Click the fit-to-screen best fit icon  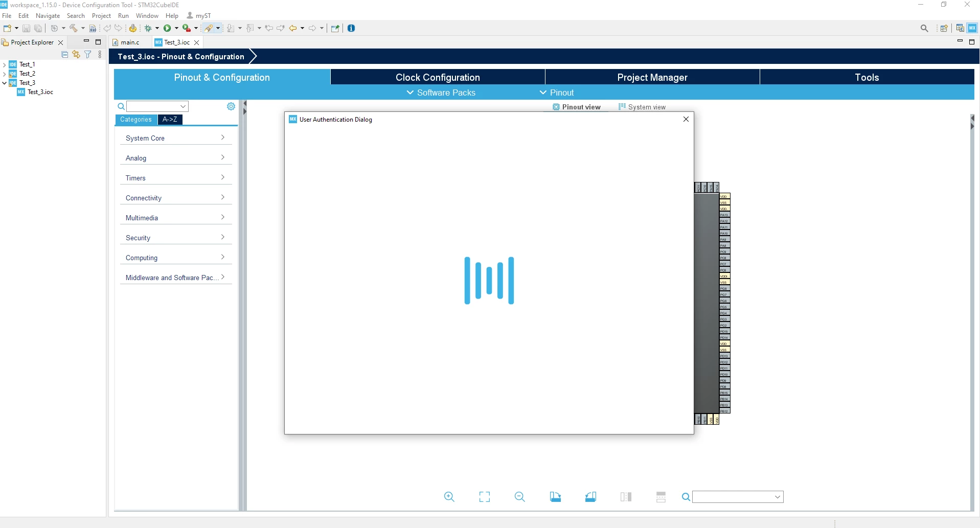pos(485,497)
